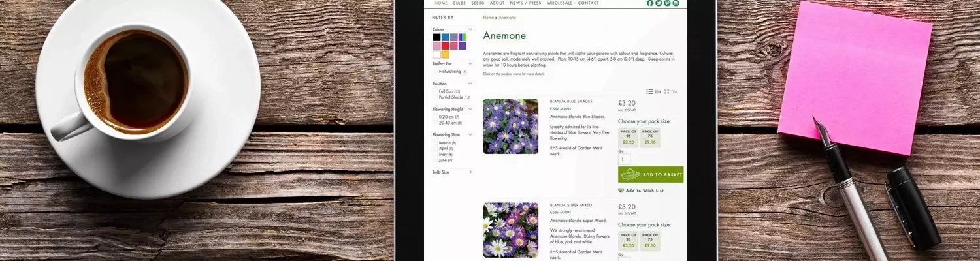Filter by the multicolour rainbow swatch
Screen dimensions: 980x261
[x=462, y=37]
